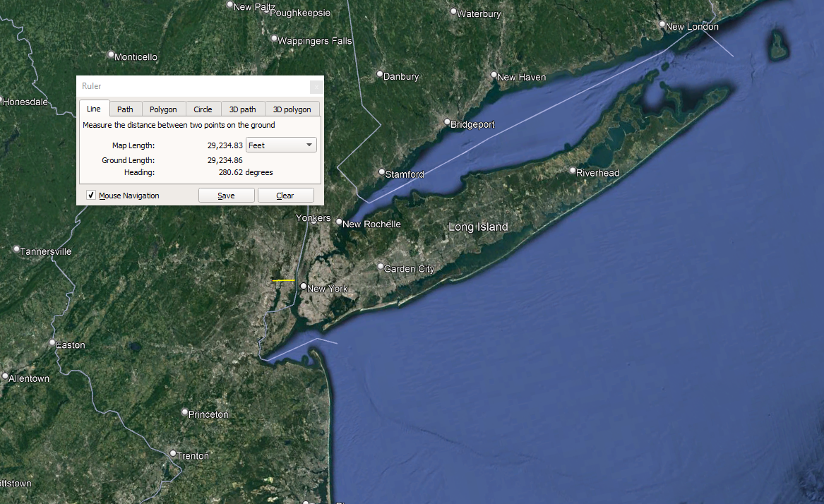Click the yellow ruler line on map
This screenshot has width=824, height=504.
coord(283,280)
